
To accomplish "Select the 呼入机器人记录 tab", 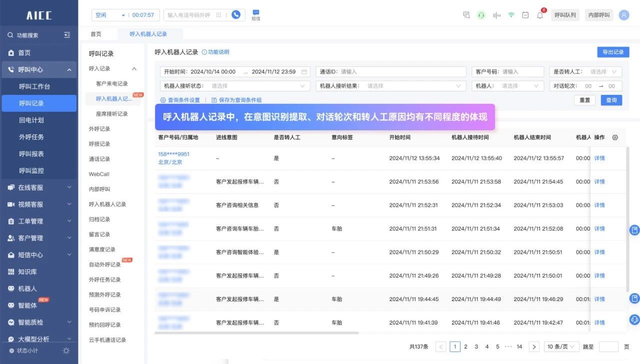I will click(148, 34).
